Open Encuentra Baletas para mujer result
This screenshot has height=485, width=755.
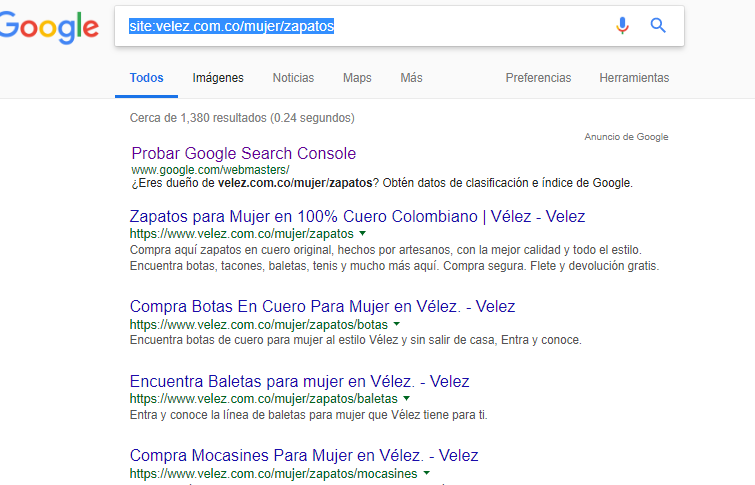pyautogui.click(x=299, y=381)
